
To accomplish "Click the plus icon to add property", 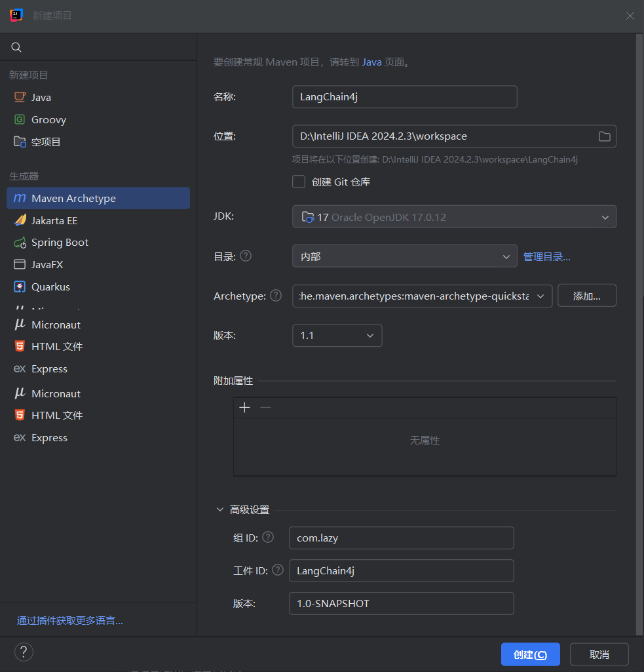I will click(245, 408).
